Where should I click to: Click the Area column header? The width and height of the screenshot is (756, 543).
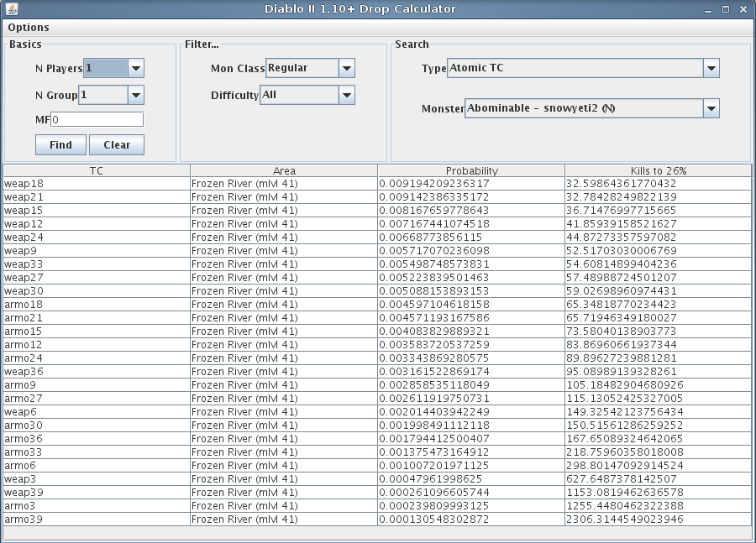point(284,170)
